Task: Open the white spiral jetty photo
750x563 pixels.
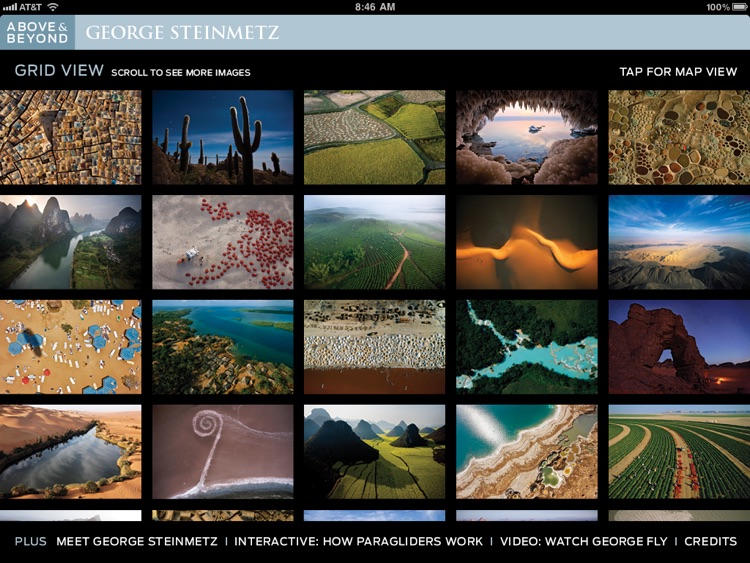Action: coord(222,452)
